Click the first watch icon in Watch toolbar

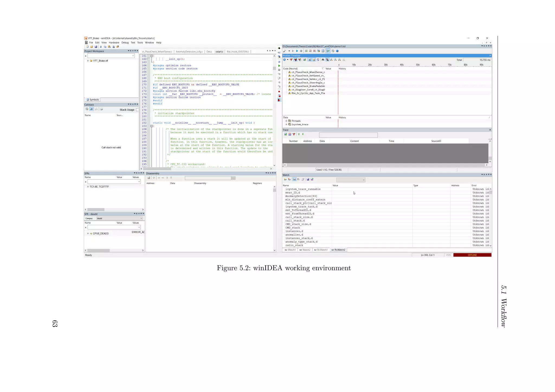coord(285,179)
